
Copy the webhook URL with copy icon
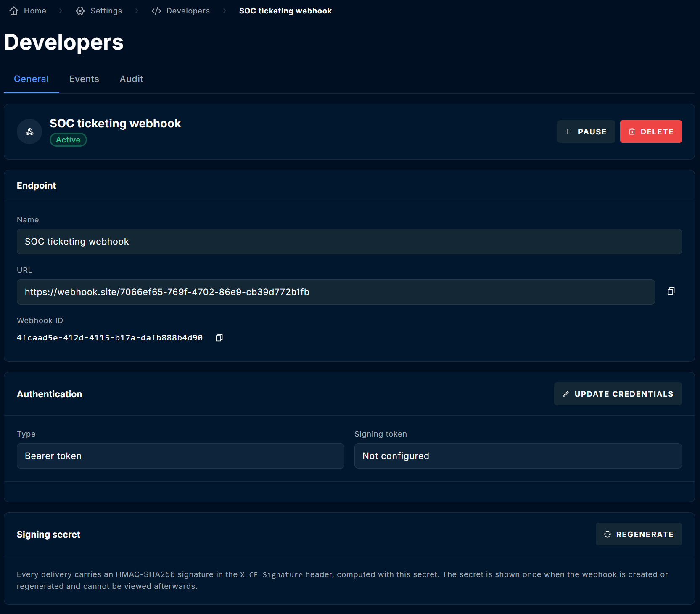pos(671,291)
